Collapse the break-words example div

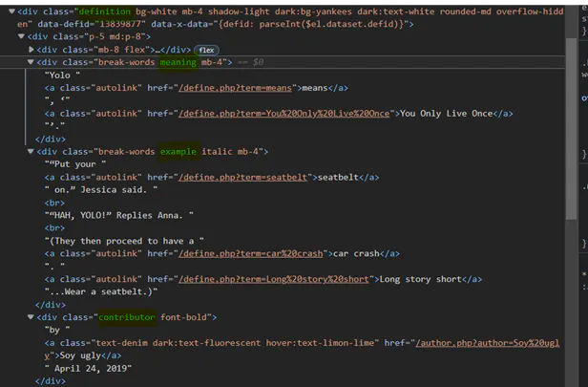click(x=31, y=151)
